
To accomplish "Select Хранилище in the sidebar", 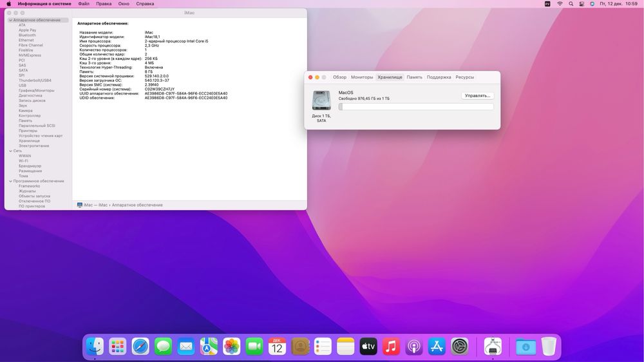I will coord(29,141).
